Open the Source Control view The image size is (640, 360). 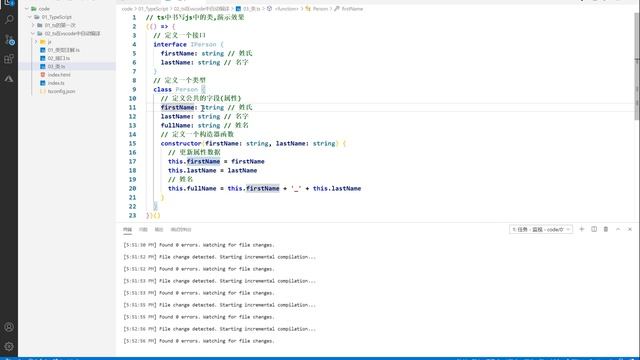9,39
